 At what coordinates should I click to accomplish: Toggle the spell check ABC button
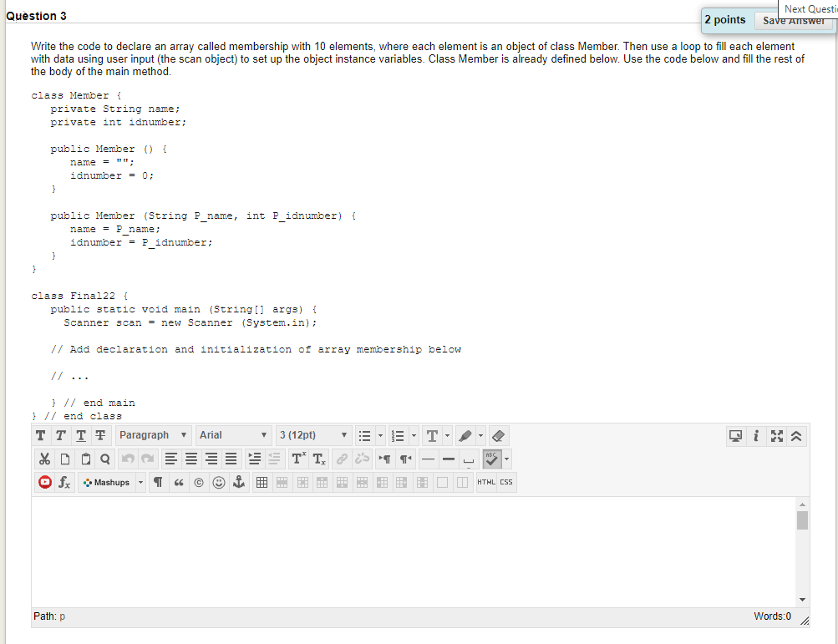pos(491,459)
